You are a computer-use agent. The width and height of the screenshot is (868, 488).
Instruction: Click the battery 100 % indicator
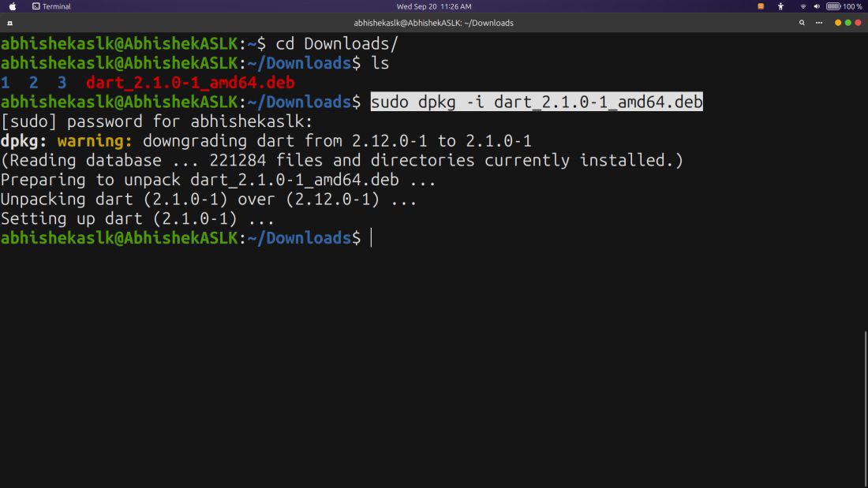844,6
